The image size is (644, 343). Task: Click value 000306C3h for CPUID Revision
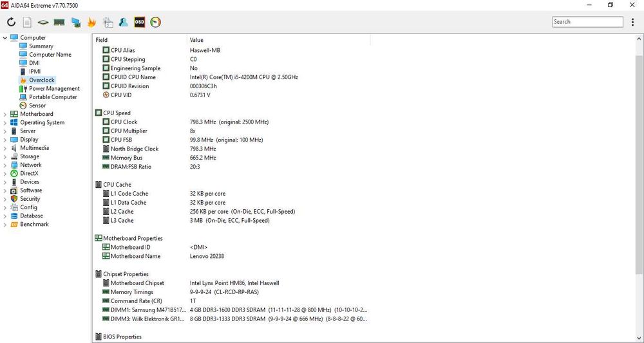coord(204,86)
